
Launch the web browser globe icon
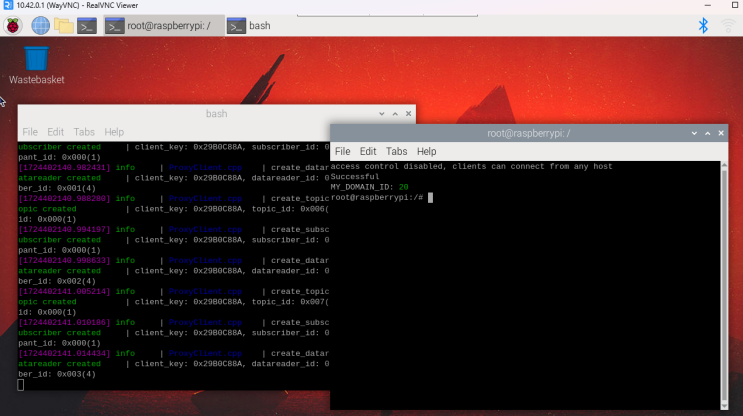pos(40,26)
